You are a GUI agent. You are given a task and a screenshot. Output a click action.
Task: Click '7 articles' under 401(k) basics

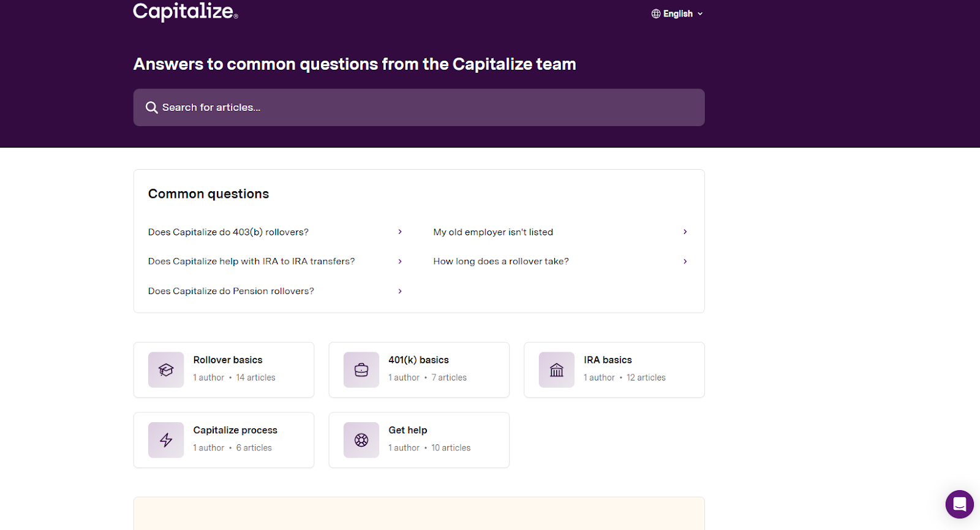click(x=449, y=378)
